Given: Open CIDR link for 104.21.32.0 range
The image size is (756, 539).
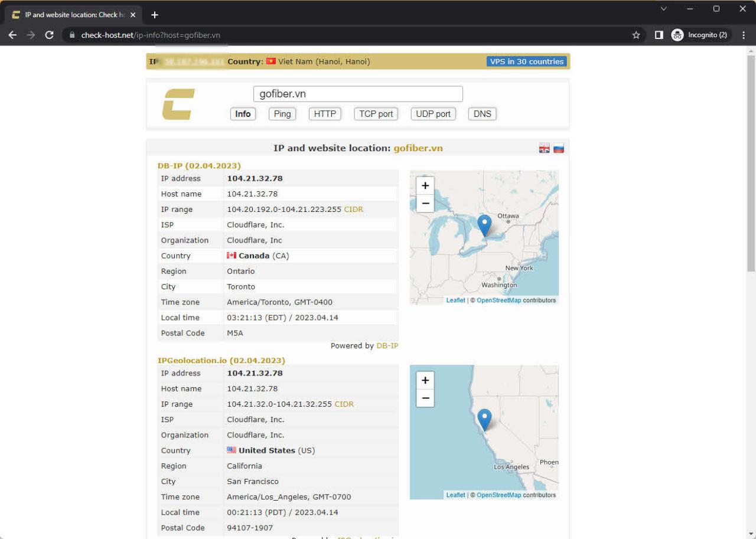Looking at the screenshot, I should [x=344, y=404].
